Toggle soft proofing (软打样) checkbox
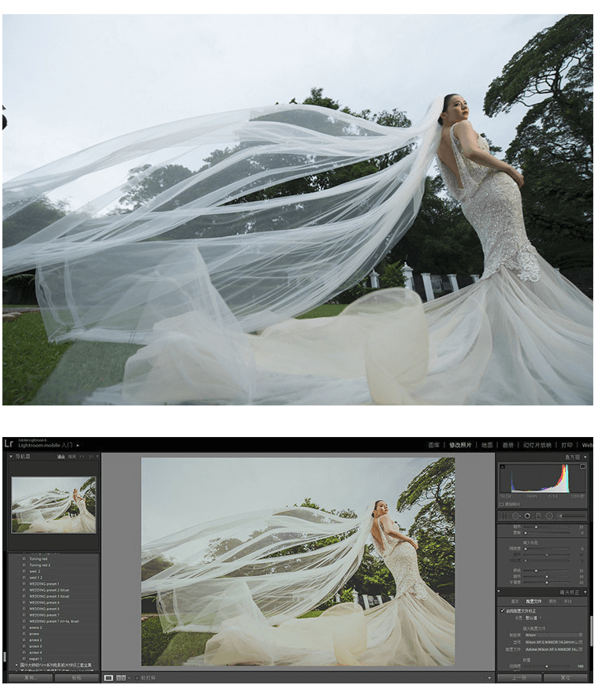This screenshot has width=598, height=700. pos(136,678)
